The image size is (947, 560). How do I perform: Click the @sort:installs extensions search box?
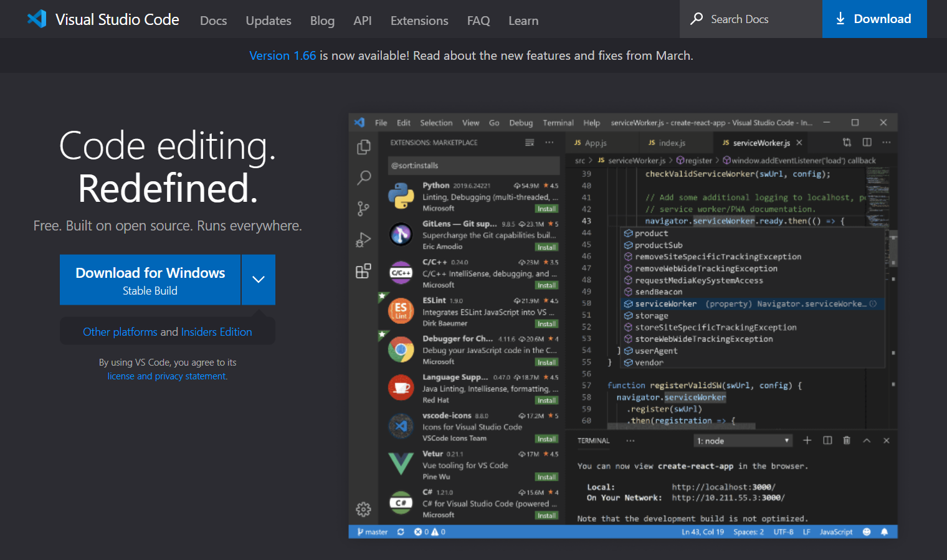473,166
